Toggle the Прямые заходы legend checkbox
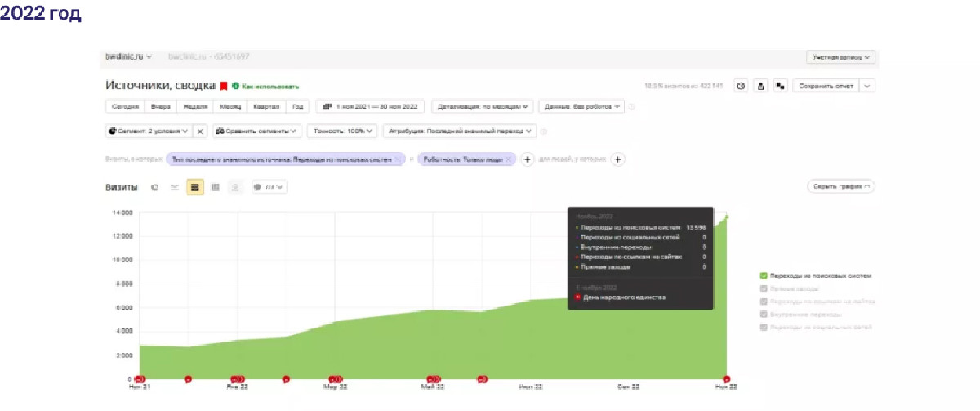 [x=764, y=288]
